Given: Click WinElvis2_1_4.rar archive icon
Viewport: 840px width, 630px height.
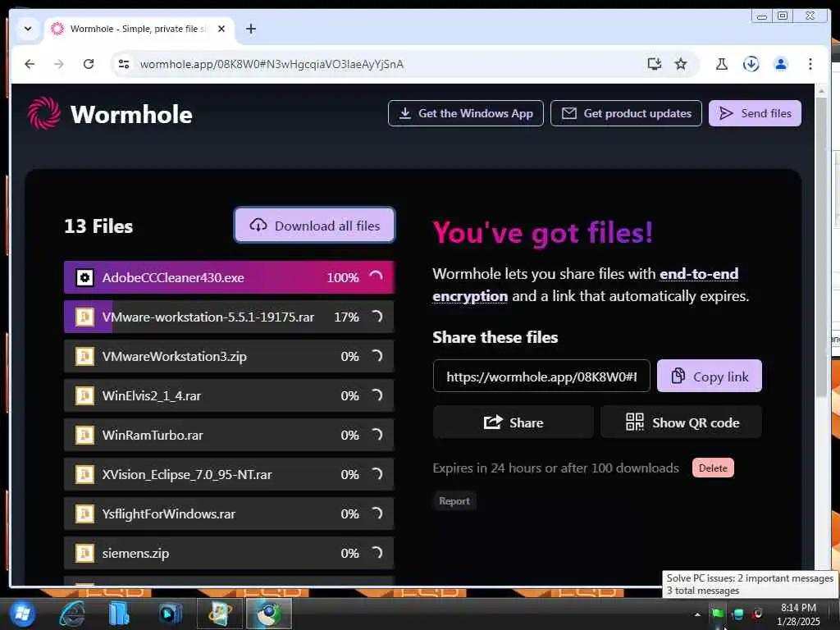Looking at the screenshot, I should [x=84, y=396].
